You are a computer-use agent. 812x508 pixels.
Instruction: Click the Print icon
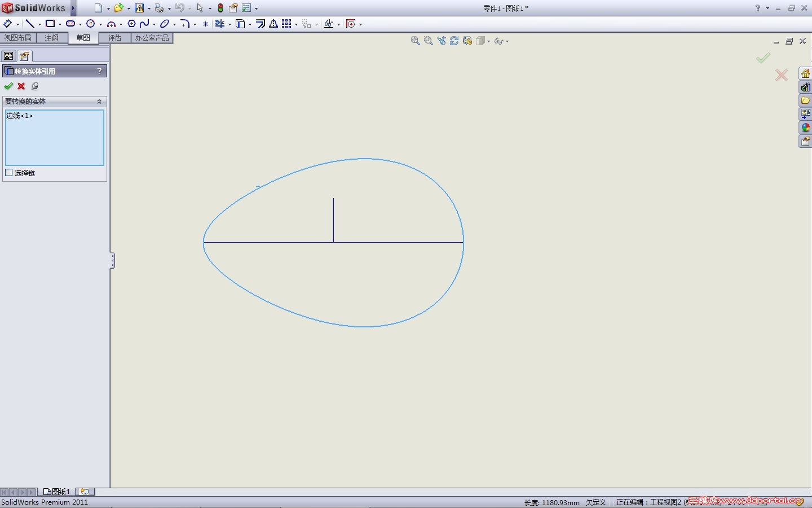pyautogui.click(x=159, y=8)
